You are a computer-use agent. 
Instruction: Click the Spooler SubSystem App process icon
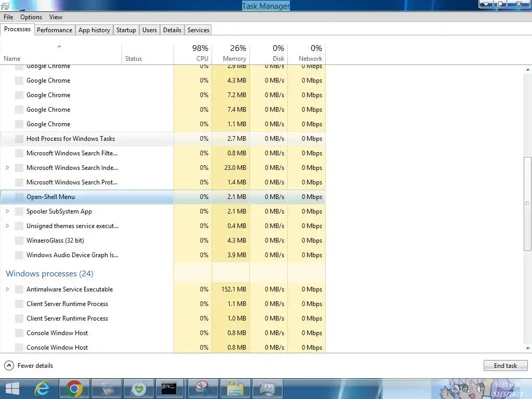(19, 211)
